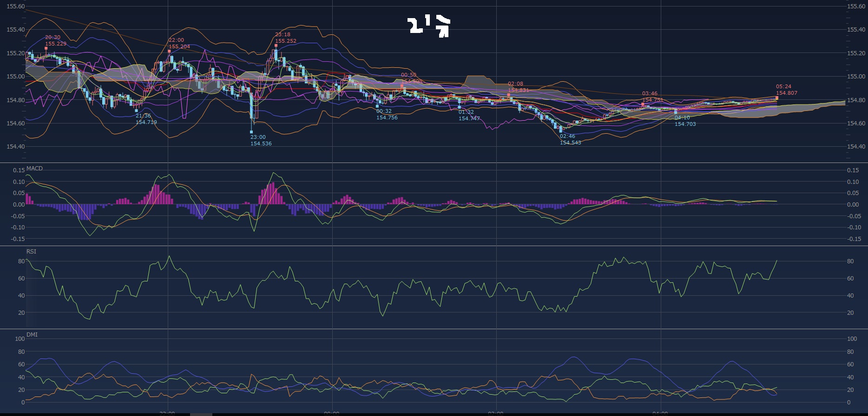Click 154.60 on the left price axis
868x416 pixels.
16,123
